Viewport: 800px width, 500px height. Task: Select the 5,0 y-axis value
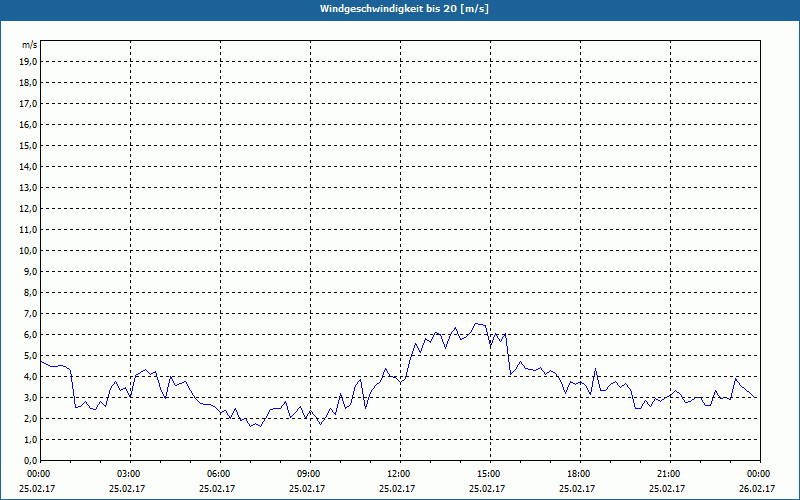point(30,356)
